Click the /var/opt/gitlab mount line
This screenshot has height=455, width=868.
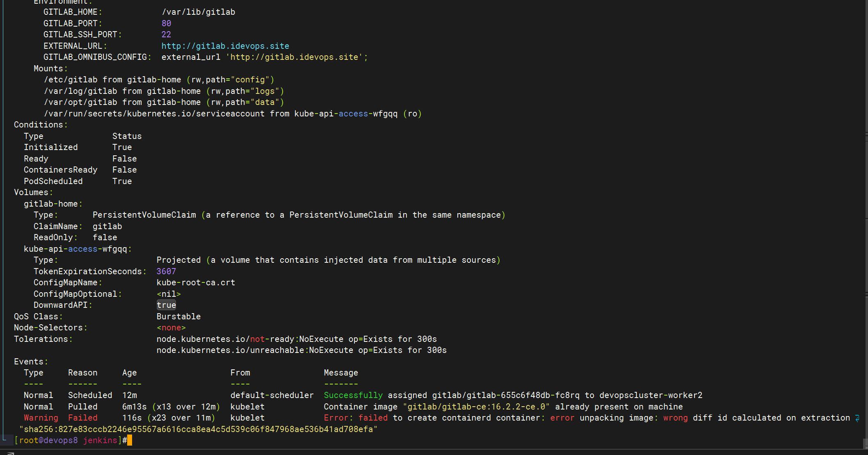coord(164,102)
